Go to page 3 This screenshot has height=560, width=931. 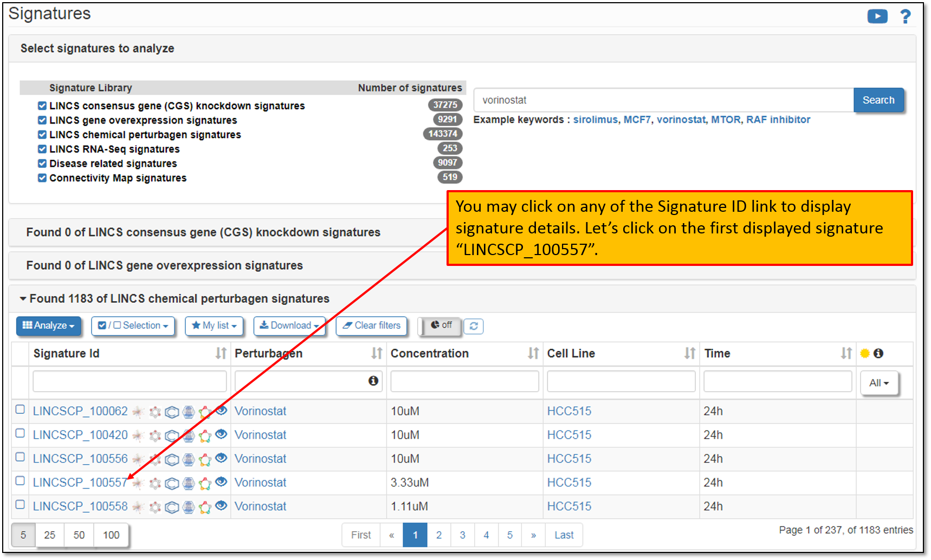[462, 535]
